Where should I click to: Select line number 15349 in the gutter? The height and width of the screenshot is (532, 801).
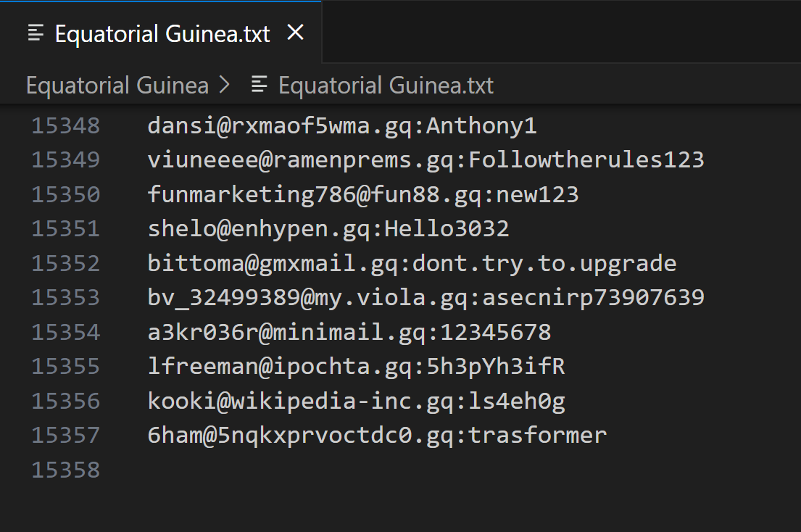66,160
